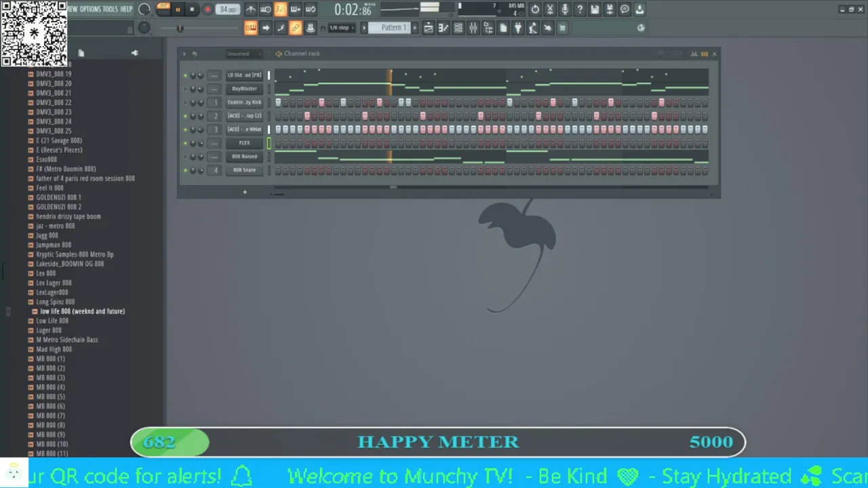This screenshot has height=488, width=868.
Task: Mute the 808 Snare channel
Action: tap(185, 170)
